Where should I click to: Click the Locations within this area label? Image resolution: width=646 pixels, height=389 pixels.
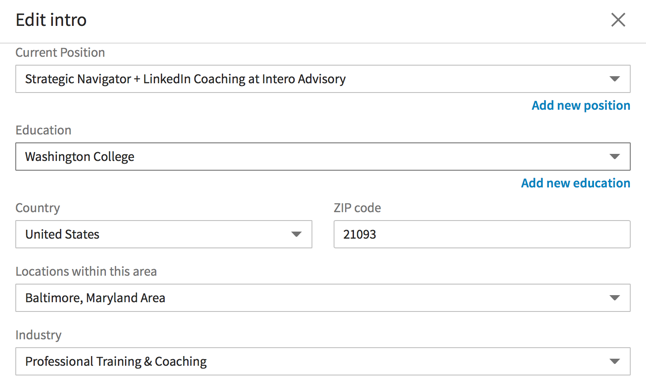86,271
